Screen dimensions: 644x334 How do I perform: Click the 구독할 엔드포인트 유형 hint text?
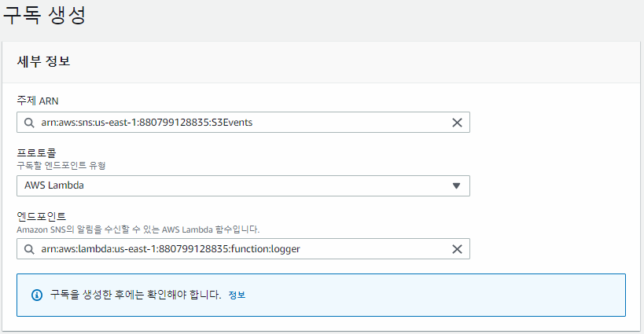click(x=61, y=165)
